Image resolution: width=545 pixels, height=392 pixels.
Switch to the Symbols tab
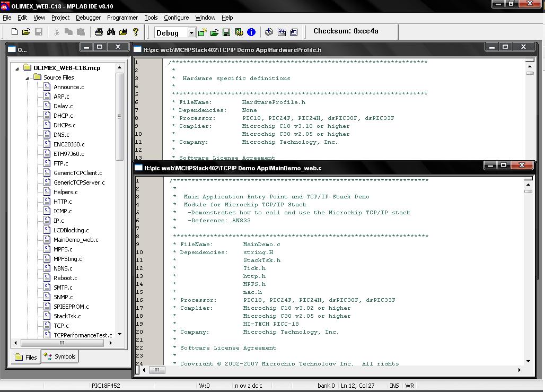60,356
